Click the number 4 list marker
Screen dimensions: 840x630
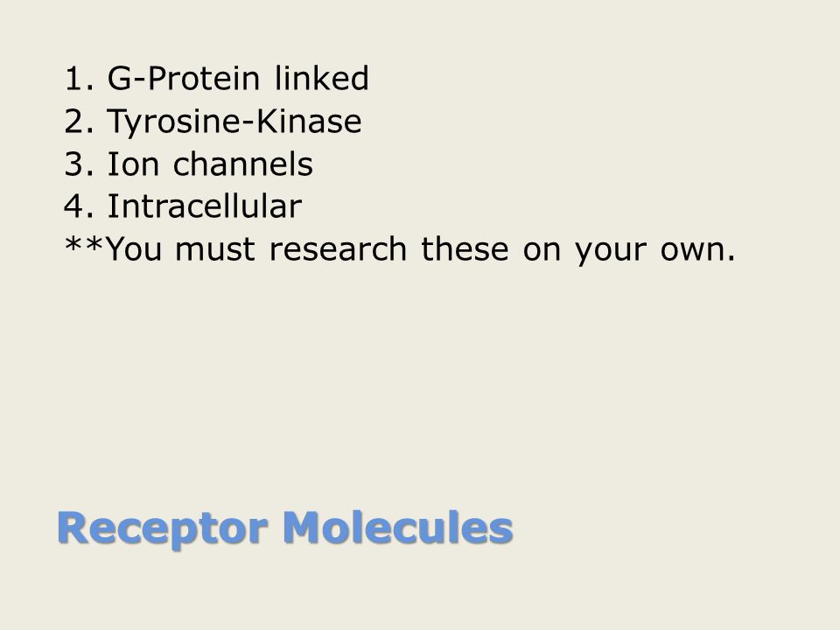(x=80, y=206)
